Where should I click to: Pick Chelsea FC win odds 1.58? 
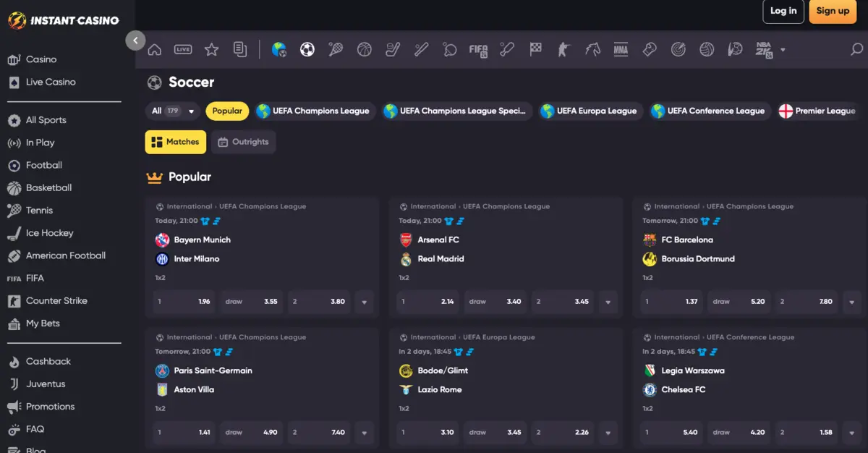pyautogui.click(x=807, y=433)
